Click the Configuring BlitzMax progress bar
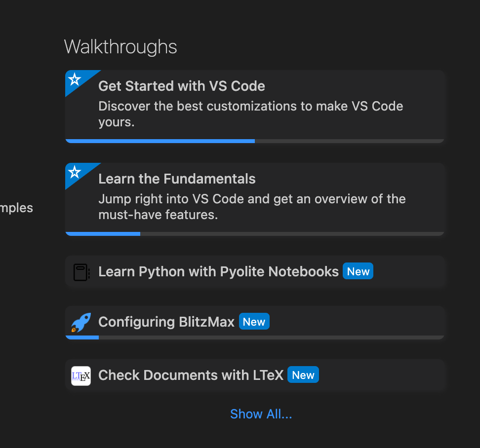The image size is (480, 448). pyautogui.click(x=255, y=337)
